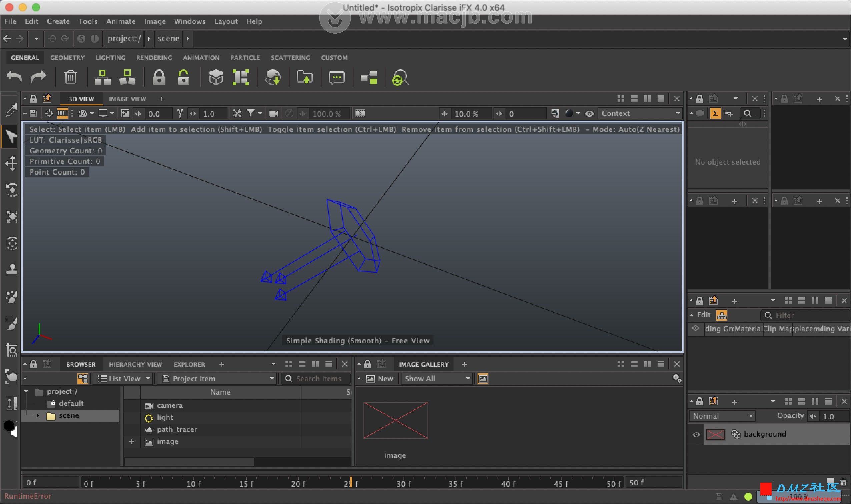This screenshot has width=851, height=504.
Task: Click the Edit button in layer editor
Action: pyautogui.click(x=704, y=315)
